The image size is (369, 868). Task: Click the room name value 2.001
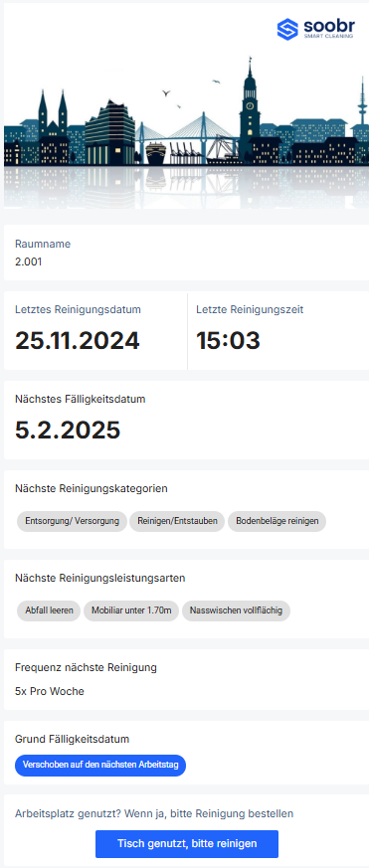28,261
